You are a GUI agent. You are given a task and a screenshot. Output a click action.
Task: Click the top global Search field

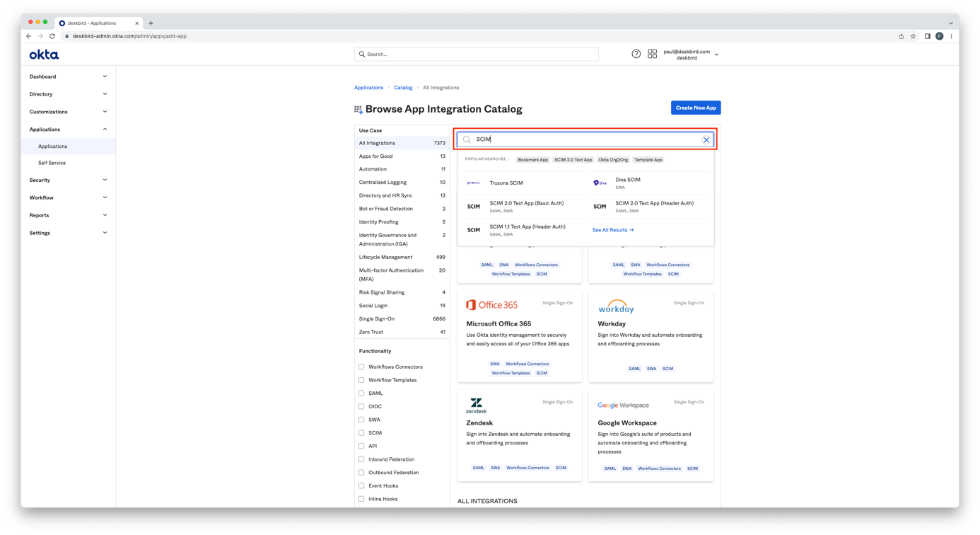pyautogui.click(x=476, y=54)
